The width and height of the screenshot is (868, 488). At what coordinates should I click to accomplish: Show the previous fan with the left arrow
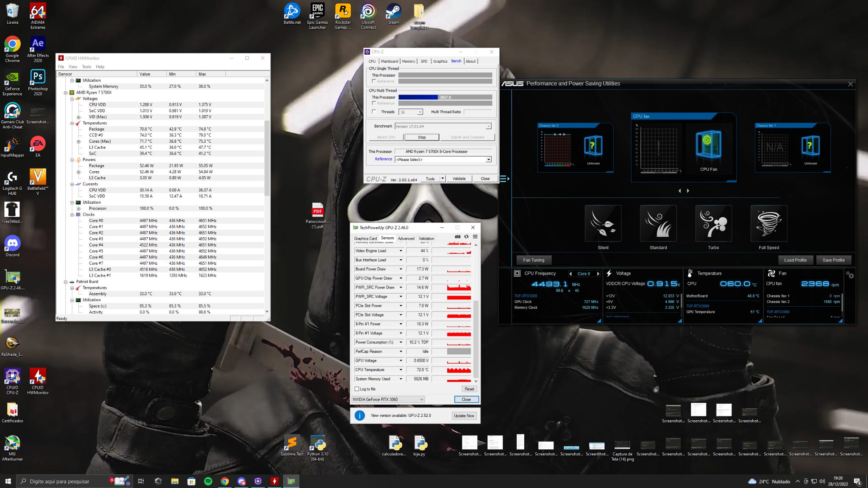(x=680, y=191)
